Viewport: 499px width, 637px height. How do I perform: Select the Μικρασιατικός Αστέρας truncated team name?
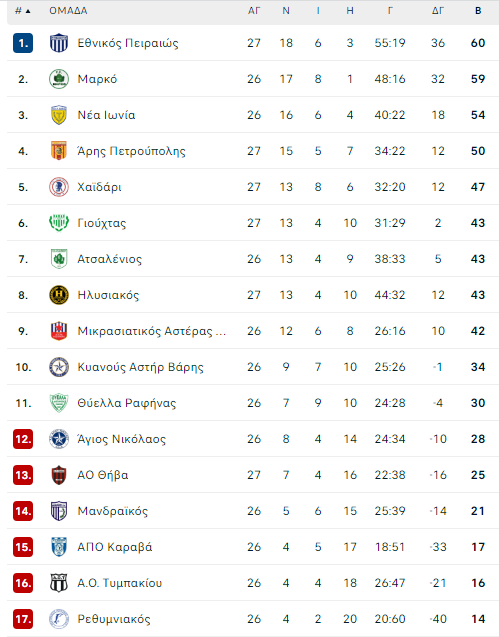[152, 331]
